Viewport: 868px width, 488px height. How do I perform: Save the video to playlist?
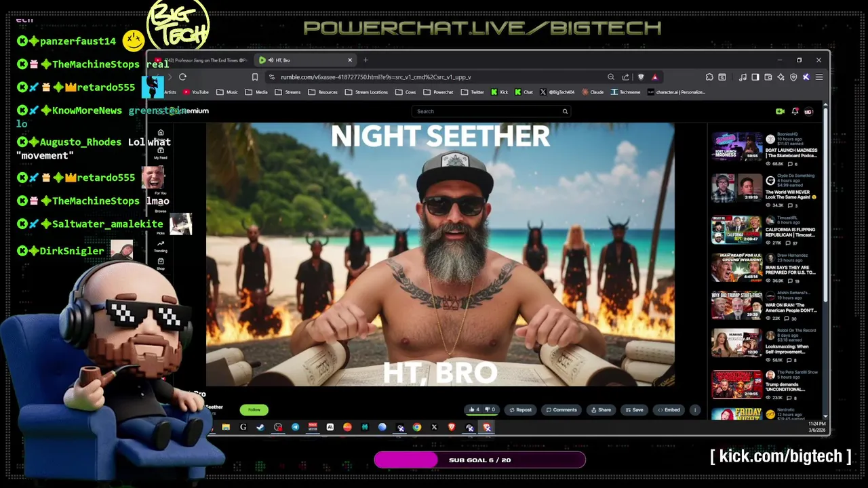[634, 409]
